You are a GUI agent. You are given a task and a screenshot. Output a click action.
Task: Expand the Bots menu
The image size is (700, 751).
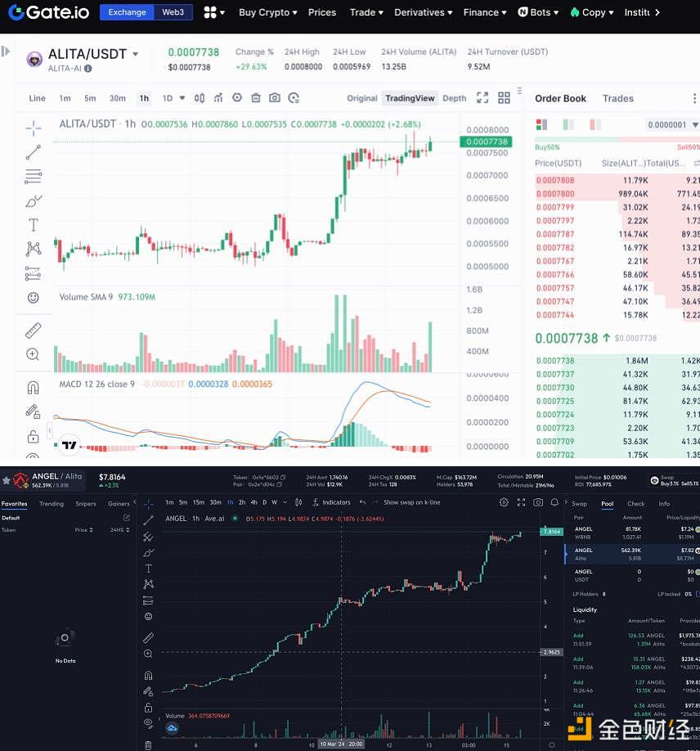point(538,12)
